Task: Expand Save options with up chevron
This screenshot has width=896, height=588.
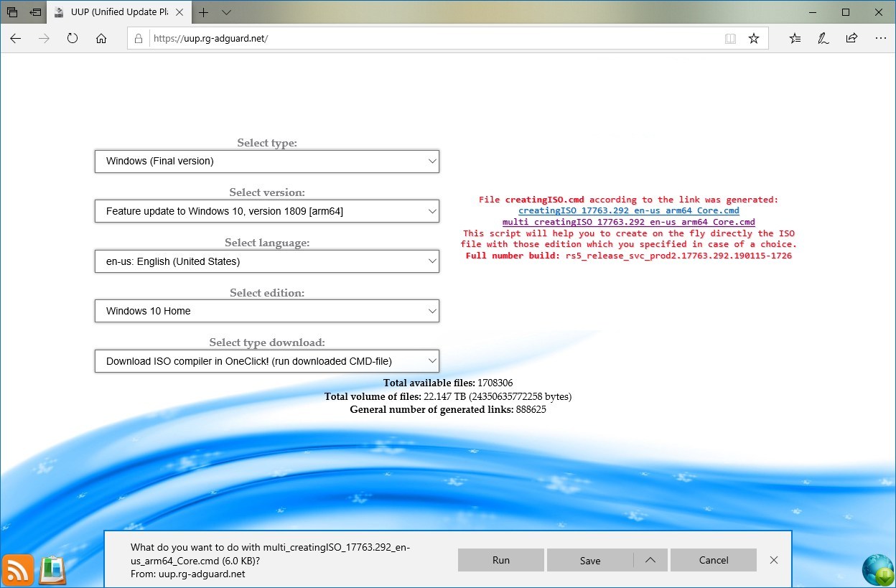Action: [650, 560]
